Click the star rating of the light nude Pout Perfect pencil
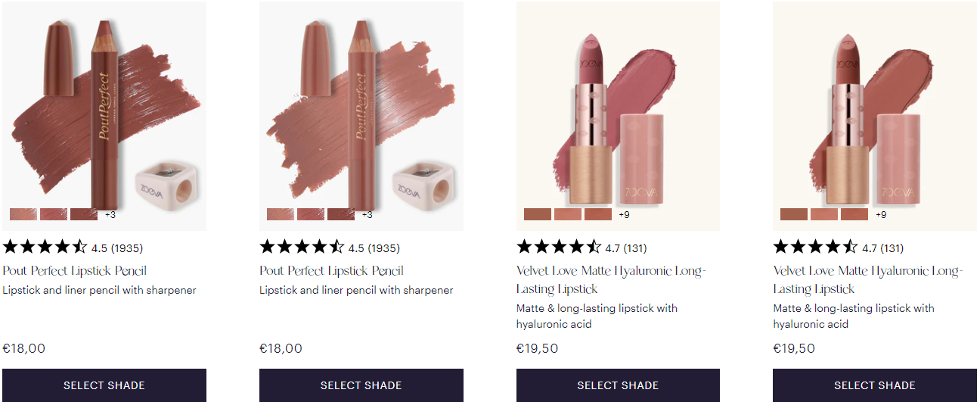Screen dimensions: 980x402 302,247
